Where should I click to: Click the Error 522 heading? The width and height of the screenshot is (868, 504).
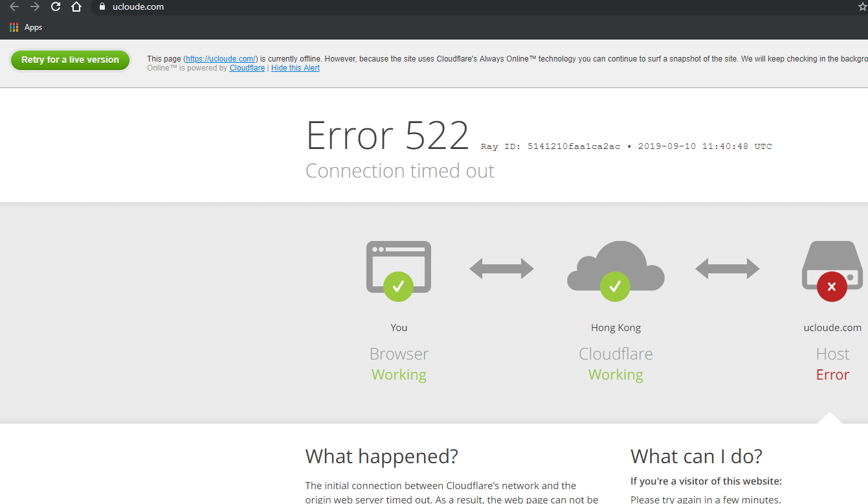tap(387, 135)
